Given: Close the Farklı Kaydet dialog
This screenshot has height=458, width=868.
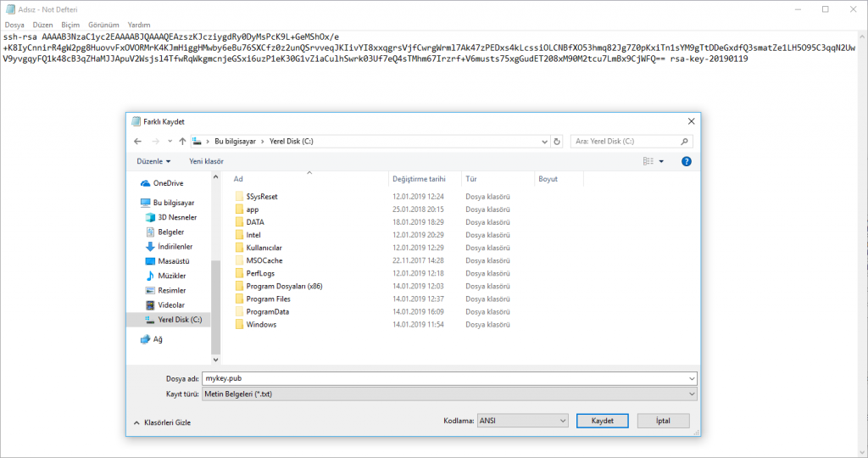Looking at the screenshot, I should (x=691, y=121).
